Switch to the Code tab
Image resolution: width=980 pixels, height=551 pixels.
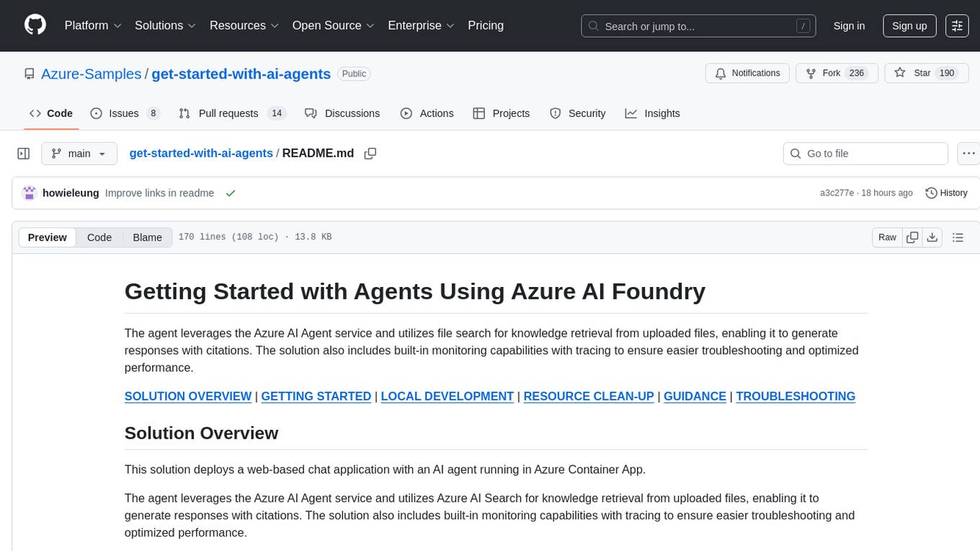click(51, 113)
